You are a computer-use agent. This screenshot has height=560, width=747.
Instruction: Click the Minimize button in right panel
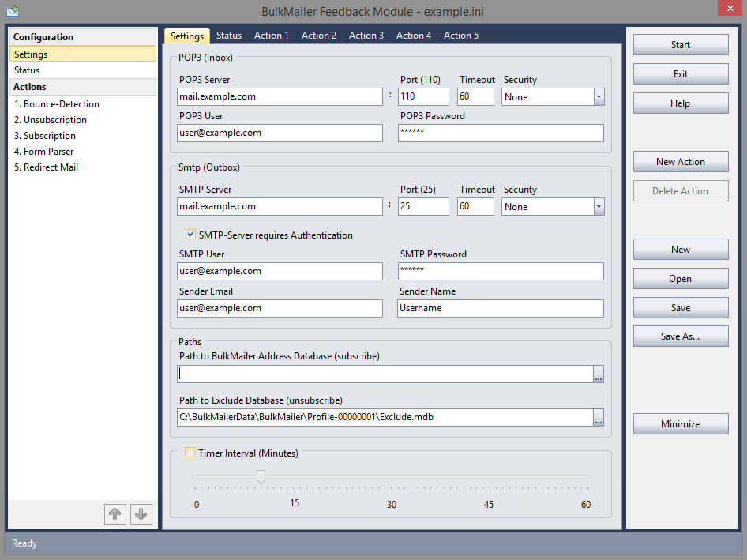[x=681, y=423]
